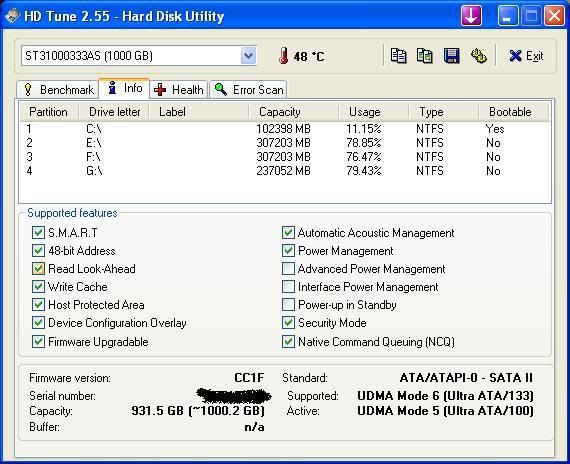The height and width of the screenshot is (464, 570).
Task: Click the 79.43% usage value
Action: pos(364,171)
